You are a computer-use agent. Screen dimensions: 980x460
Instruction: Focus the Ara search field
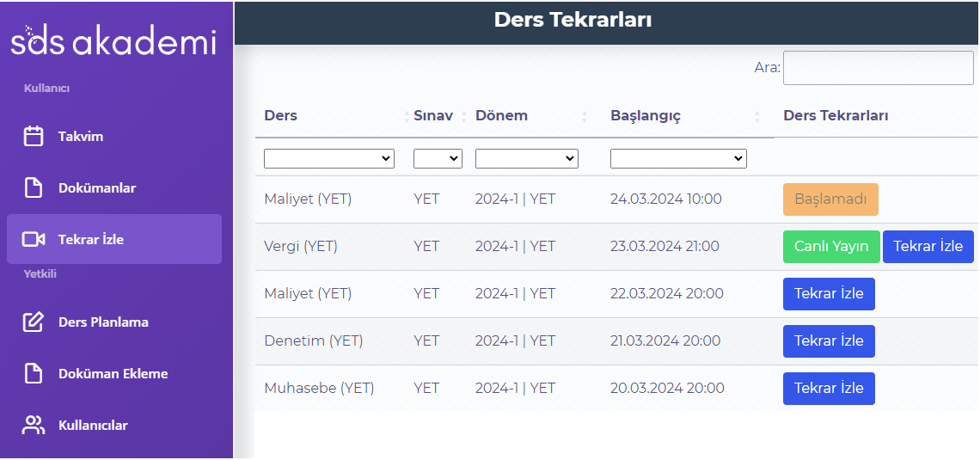coord(878,68)
